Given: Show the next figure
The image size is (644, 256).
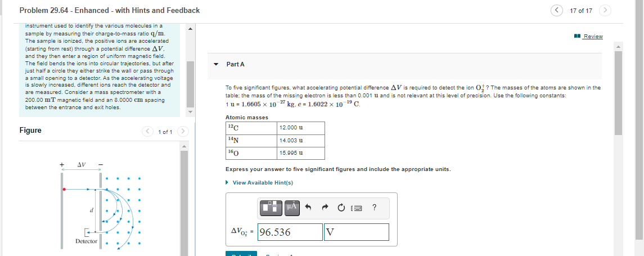Looking at the screenshot, I should 183,132.
